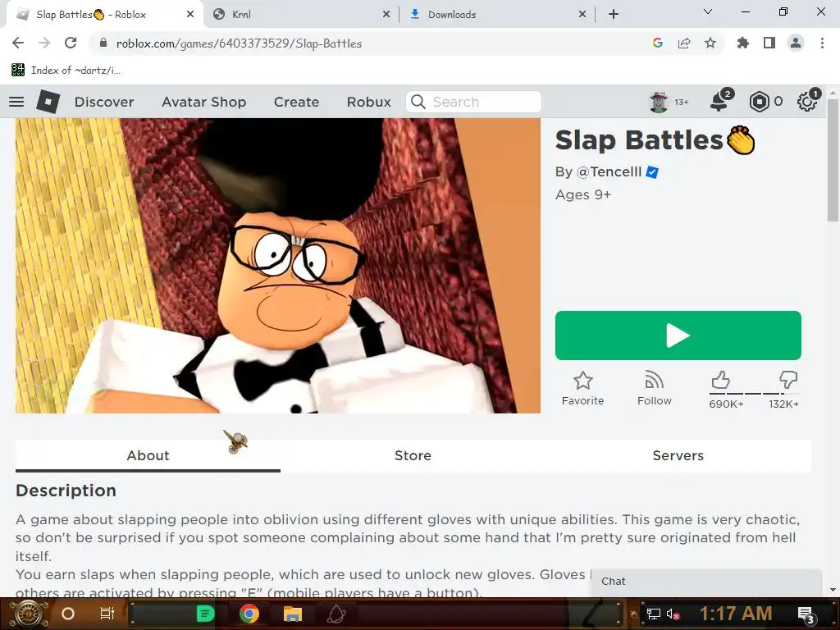Like the game with thumbs up
Screen dimensions: 840x630
pyautogui.click(x=721, y=381)
